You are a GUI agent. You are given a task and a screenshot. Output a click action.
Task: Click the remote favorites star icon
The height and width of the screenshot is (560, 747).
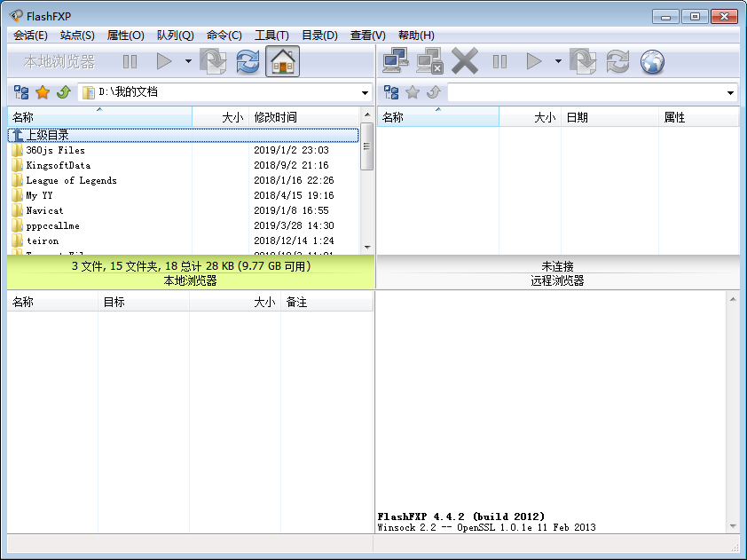pos(413,92)
